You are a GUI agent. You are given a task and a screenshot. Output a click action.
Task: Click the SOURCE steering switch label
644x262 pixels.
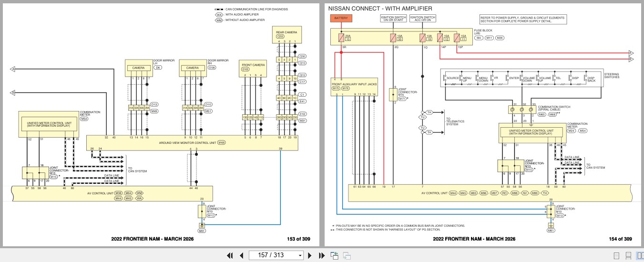point(453,78)
